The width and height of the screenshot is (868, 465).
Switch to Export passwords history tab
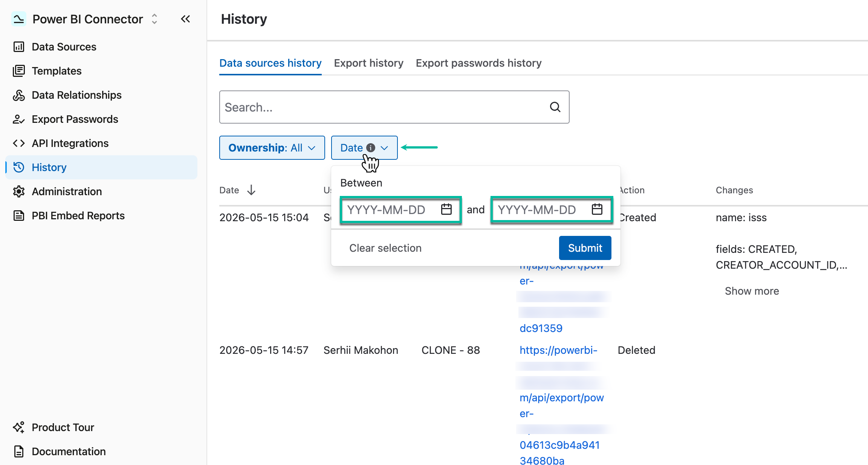click(x=478, y=63)
